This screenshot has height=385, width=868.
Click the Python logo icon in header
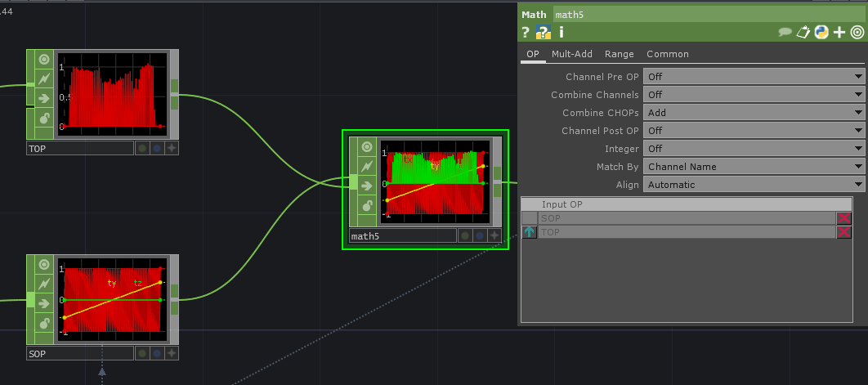(x=821, y=33)
